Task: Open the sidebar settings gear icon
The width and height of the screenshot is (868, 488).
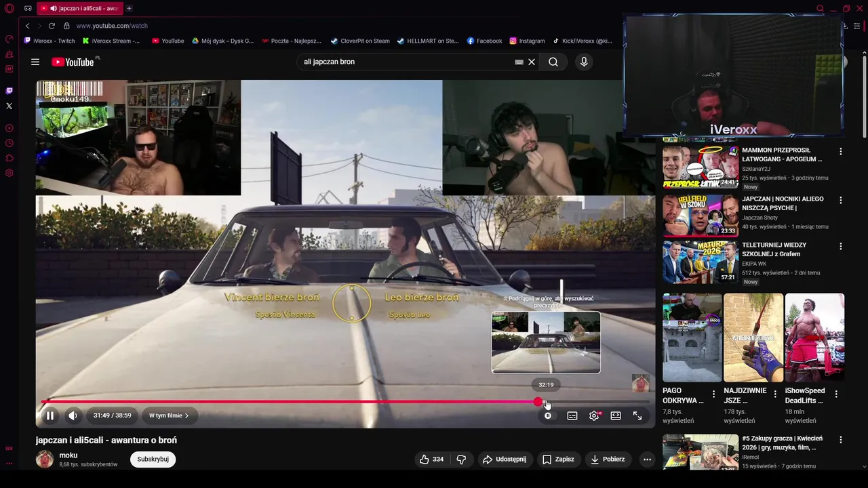Action: pos(9,173)
